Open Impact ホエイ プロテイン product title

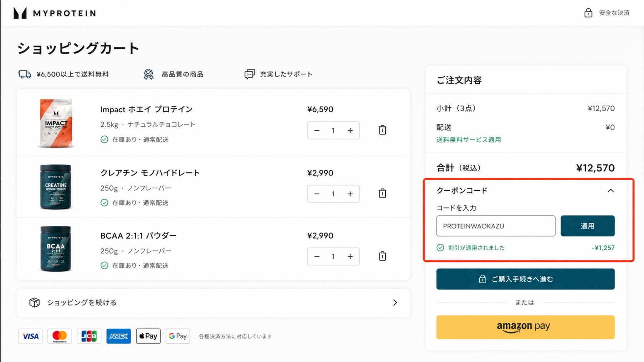(x=146, y=109)
